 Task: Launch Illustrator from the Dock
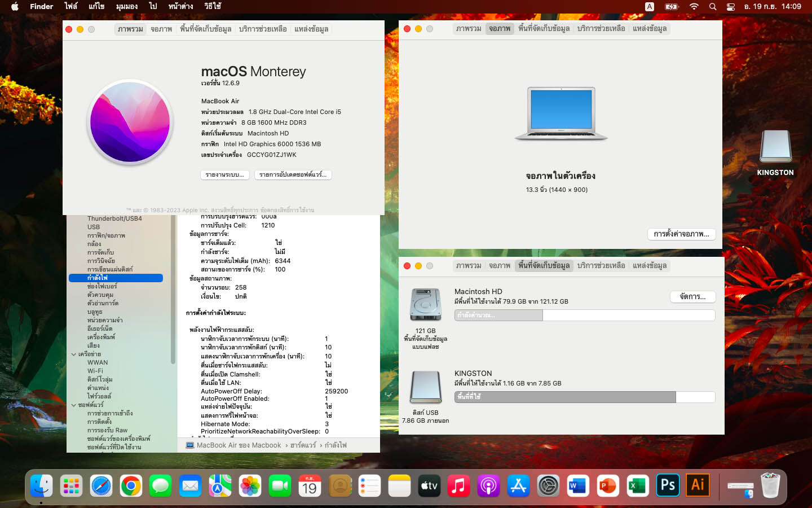(698, 485)
